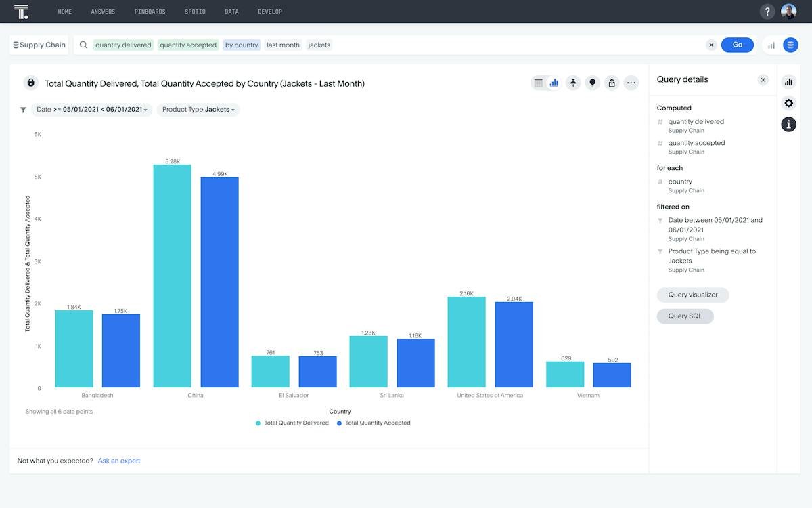Select the 'by country' search token
The width and height of the screenshot is (812, 508).
(242, 45)
